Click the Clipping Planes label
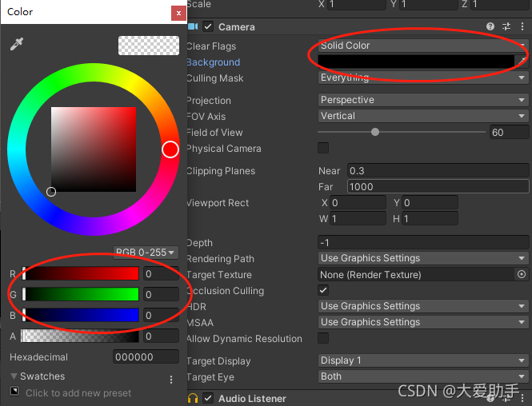The width and height of the screenshot is (532, 406). coord(221,171)
